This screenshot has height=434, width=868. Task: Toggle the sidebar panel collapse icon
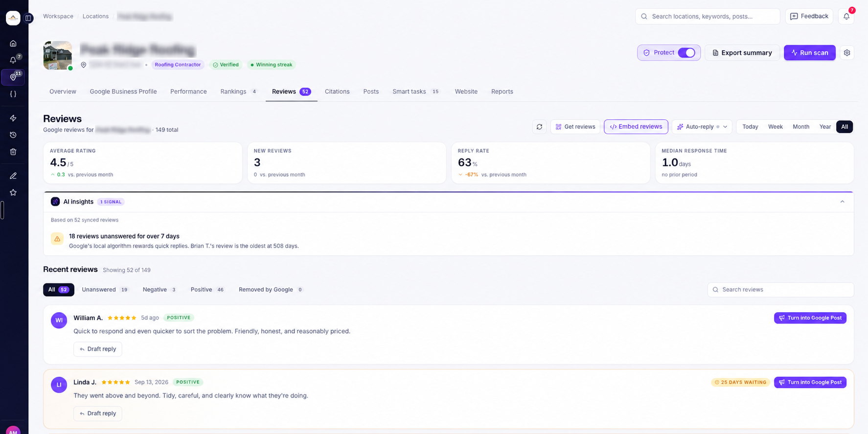(x=28, y=18)
